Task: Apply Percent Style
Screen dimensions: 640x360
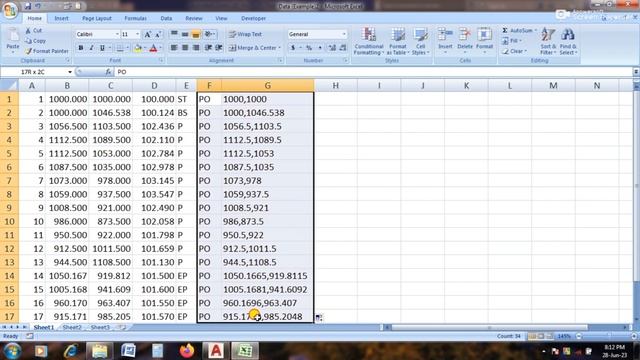Action: (309, 48)
